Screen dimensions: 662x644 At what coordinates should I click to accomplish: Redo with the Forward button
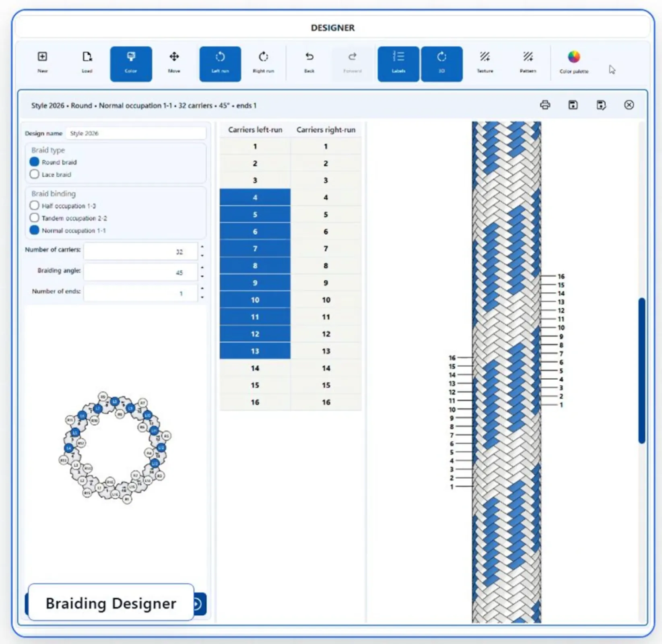click(x=352, y=63)
